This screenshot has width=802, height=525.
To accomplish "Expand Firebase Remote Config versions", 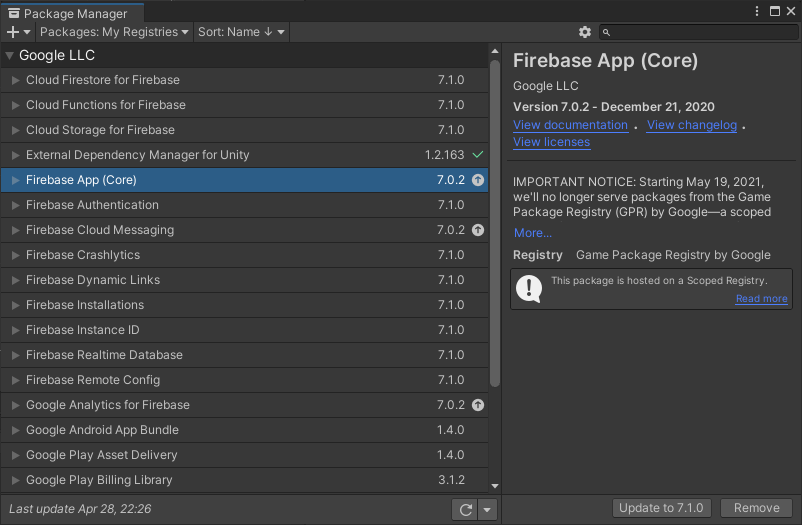I will [15, 380].
